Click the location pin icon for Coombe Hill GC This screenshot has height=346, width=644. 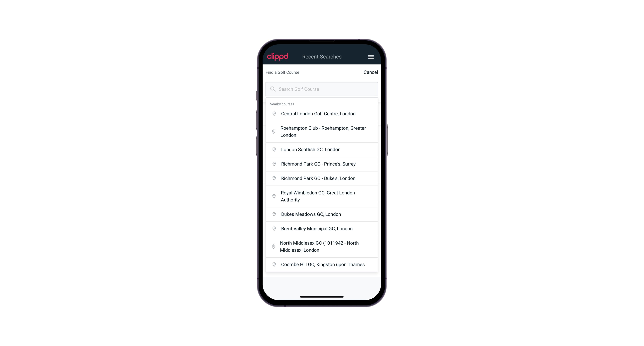pos(273,265)
